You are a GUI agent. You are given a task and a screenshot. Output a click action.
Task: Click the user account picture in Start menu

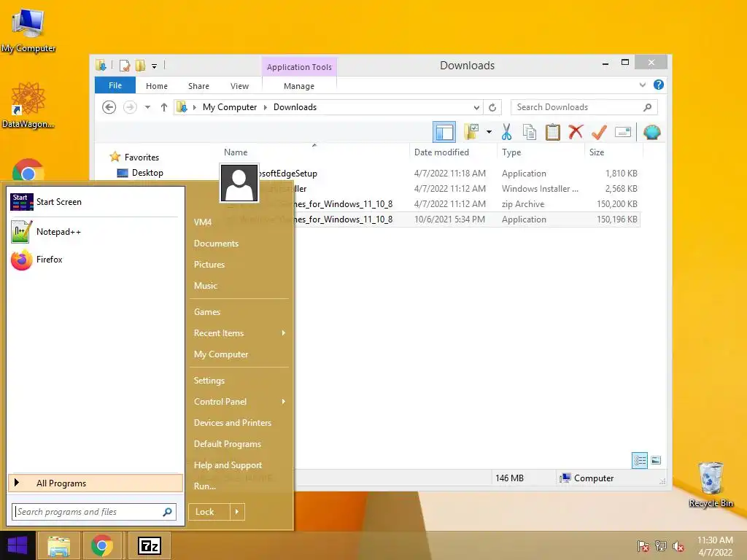click(x=239, y=183)
